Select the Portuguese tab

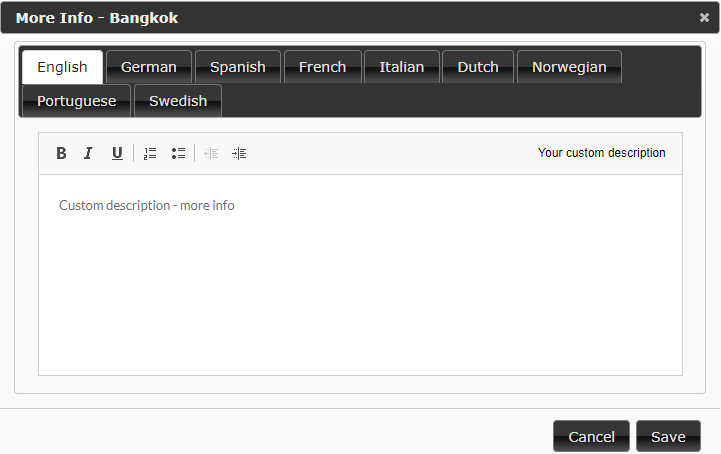coord(76,101)
